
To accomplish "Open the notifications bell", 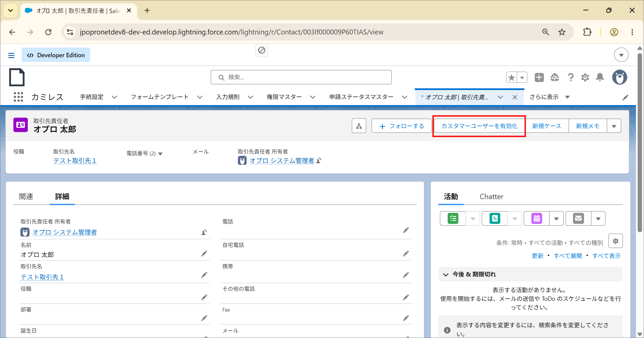I will (600, 78).
